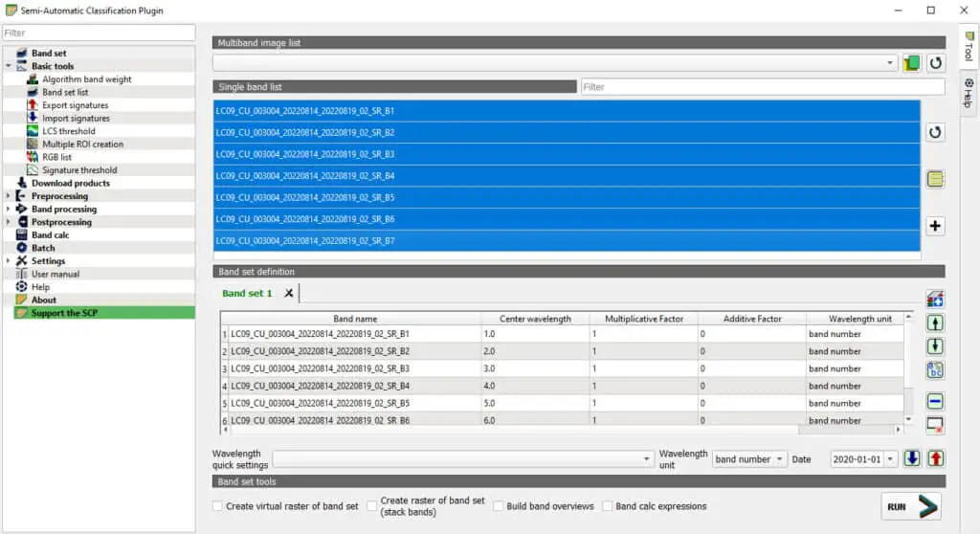Move highlighted band up
This screenshot has height=534, width=980.
pyautogui.click(x=935, y=323)
